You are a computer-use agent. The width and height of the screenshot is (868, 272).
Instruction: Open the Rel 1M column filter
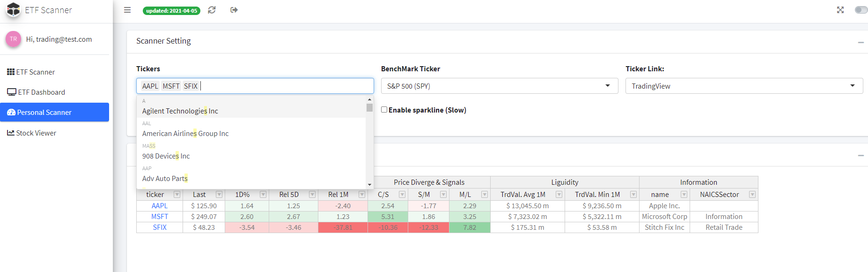tap(362, 194)
